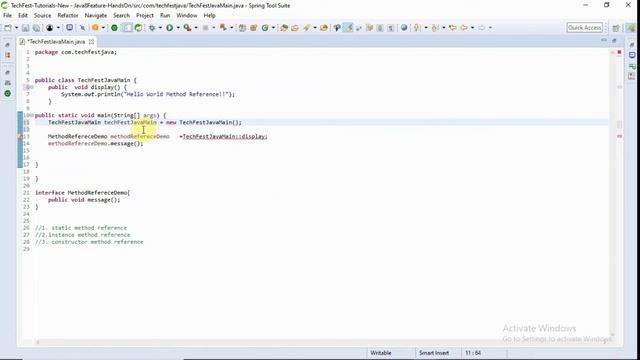Click the Save toolbar icon
This screenshot has height=360, width=640.
(25, 28)
